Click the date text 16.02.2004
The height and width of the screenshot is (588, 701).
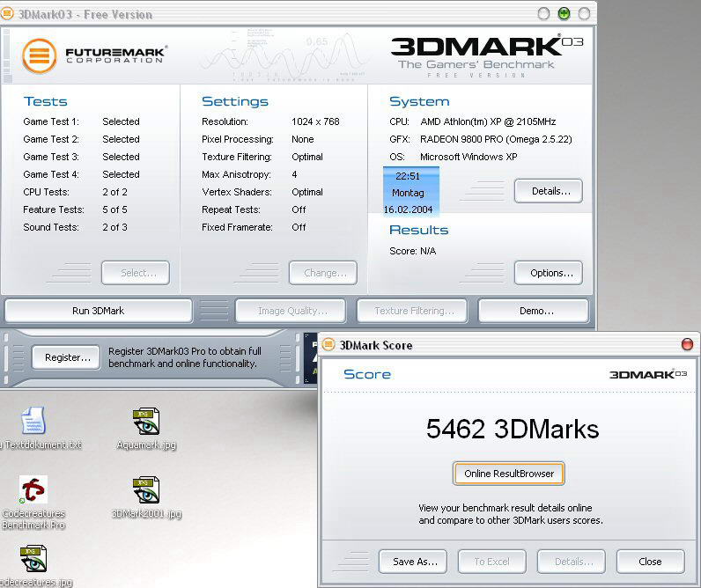pyautogui.click(x=408, y=209)
